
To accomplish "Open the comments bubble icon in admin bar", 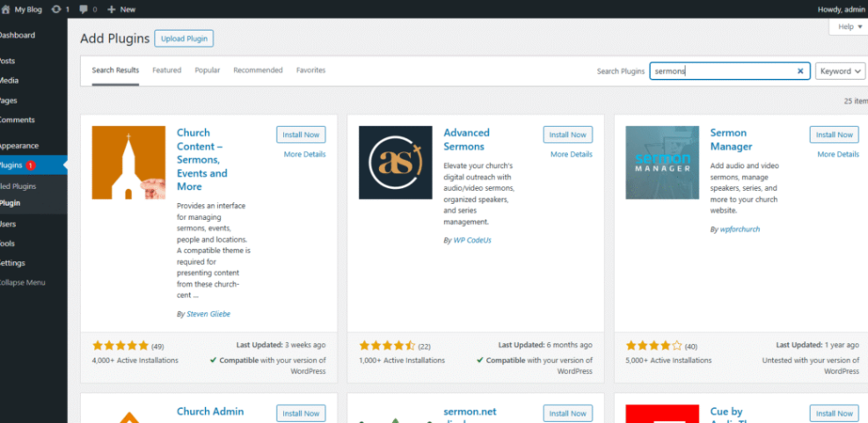I will [84, 10].
